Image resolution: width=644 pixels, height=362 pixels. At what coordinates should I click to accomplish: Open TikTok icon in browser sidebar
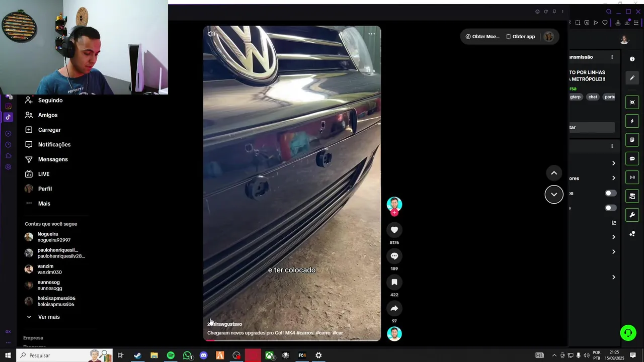[8, 117]
